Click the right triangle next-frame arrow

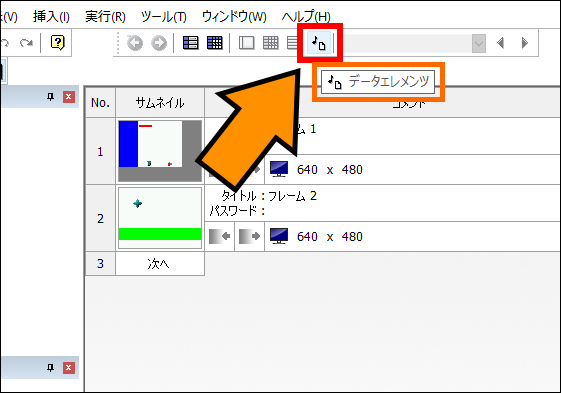(525, 43)
